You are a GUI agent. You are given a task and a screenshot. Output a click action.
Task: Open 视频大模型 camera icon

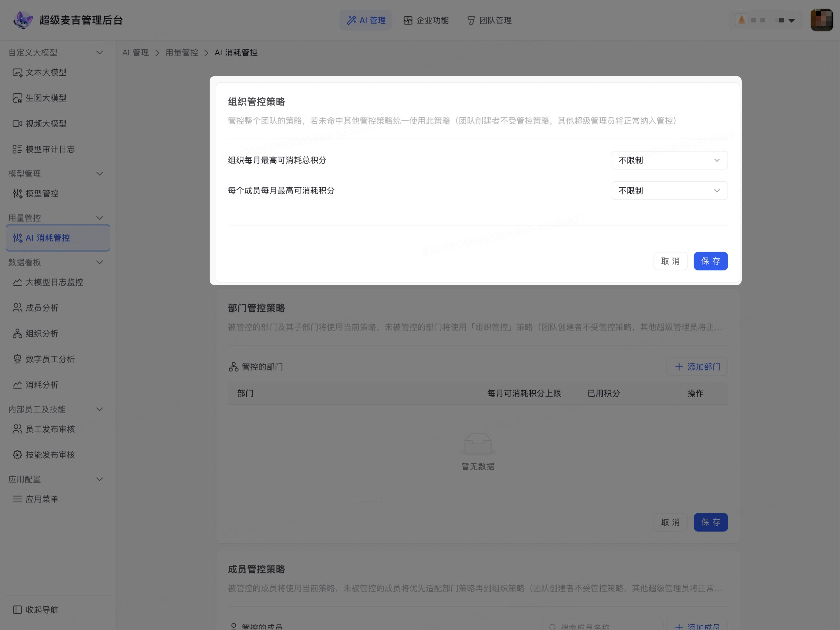click(17, 124)
